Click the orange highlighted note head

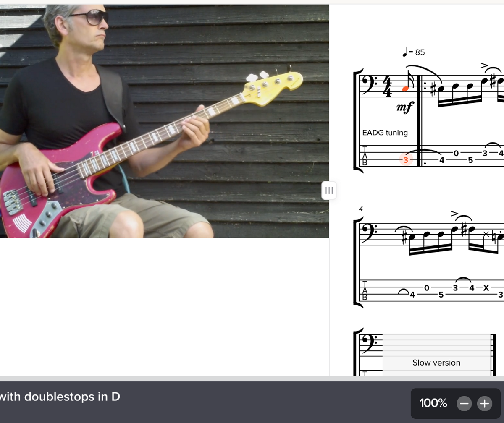pos(405,89)
